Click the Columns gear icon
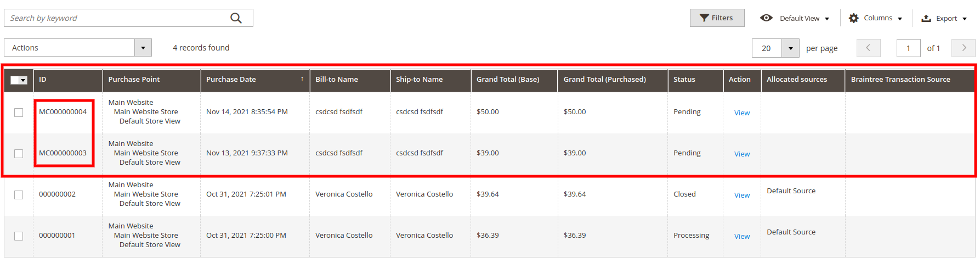Screen dimensions: 980x274 [x=853, y=18]
